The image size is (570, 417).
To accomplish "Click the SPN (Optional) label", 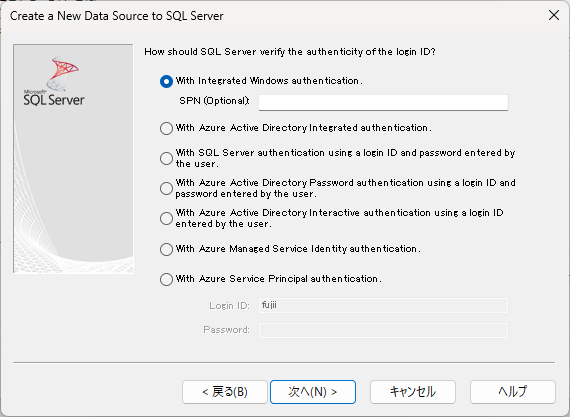I will coord(214,101).
